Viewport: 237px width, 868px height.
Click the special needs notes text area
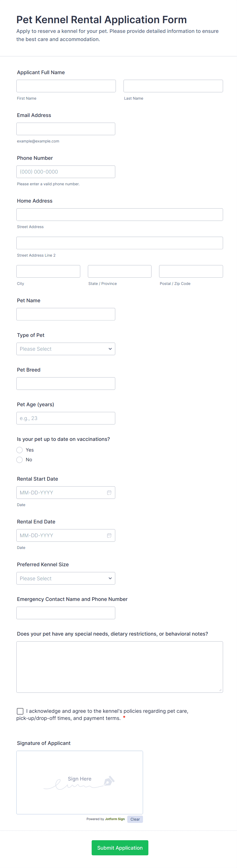click(120, 667)
